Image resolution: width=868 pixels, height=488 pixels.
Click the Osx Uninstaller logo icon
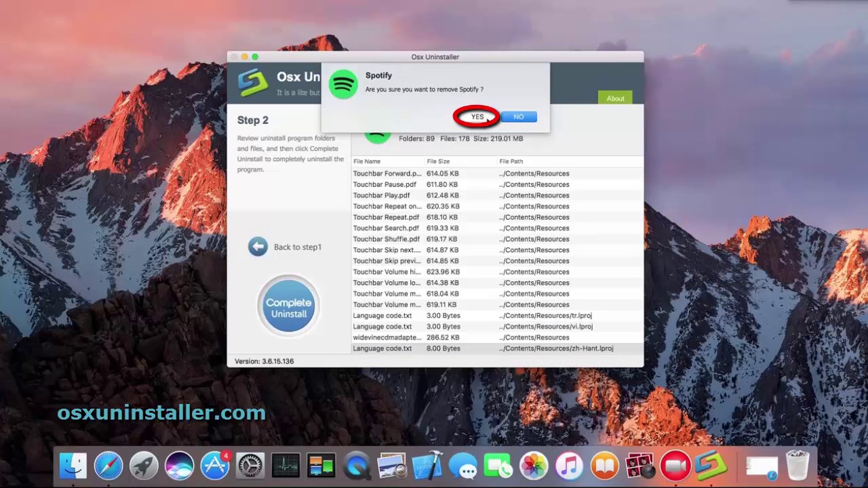click(252, 83)
